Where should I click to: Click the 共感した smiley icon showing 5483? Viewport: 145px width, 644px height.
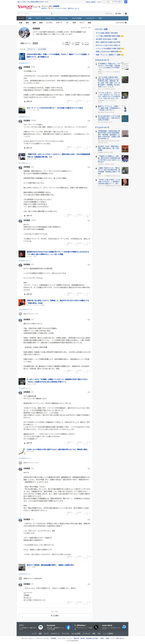63,44
